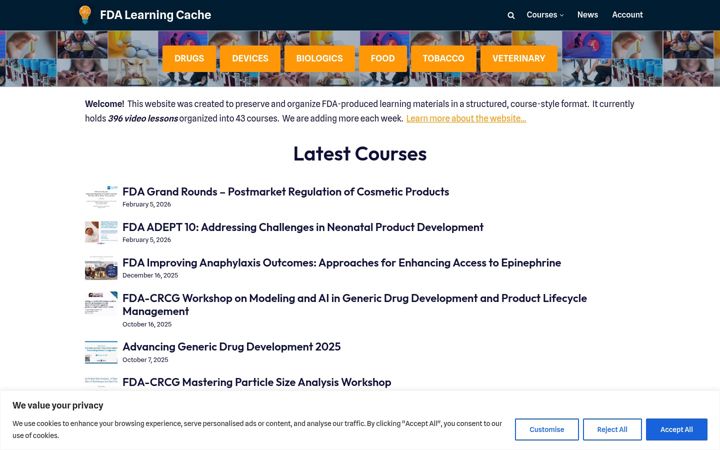Click thumbnail for FDA Grand Rounds course
Viewport: 720px width, 450px height.
101,197
